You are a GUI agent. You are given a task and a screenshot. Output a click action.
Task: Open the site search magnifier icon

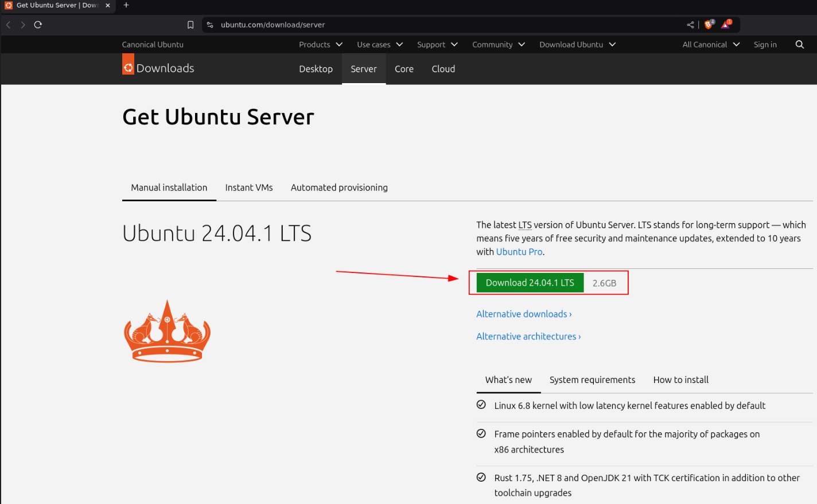[799, 44]
